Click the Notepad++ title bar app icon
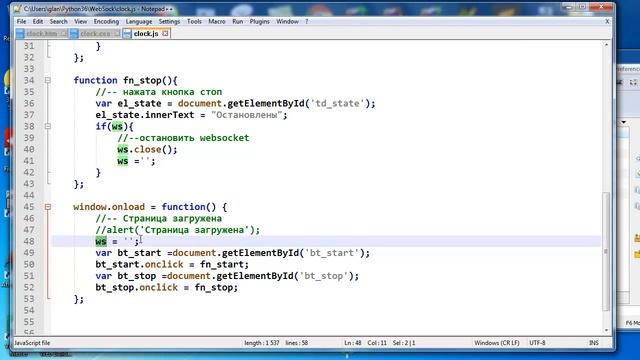Image resolution: width=640 pixels, height=360 pixels. 17,9
